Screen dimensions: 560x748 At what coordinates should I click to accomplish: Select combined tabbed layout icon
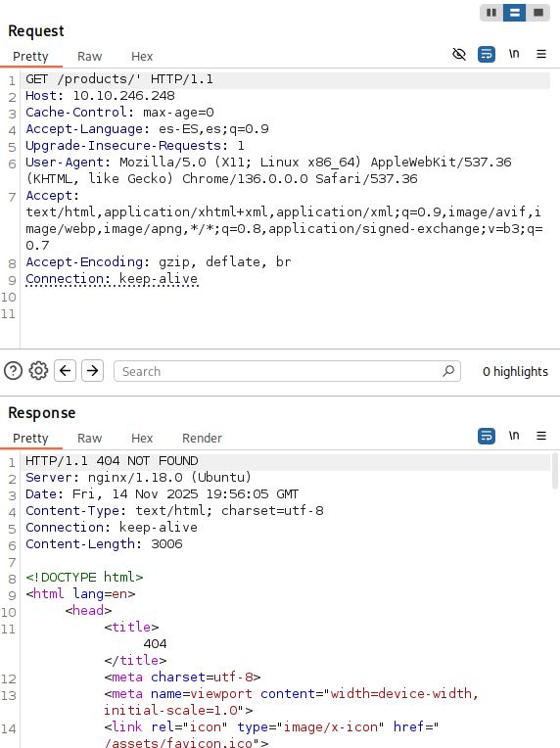(538, 13)
